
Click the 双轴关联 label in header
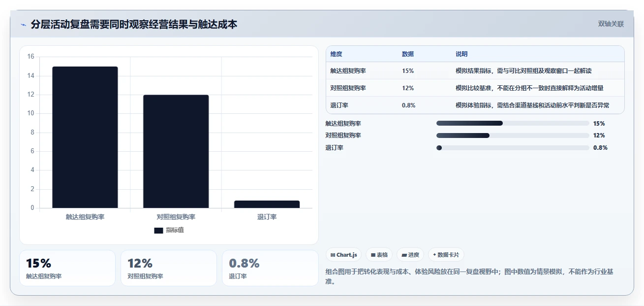point(611,24)
